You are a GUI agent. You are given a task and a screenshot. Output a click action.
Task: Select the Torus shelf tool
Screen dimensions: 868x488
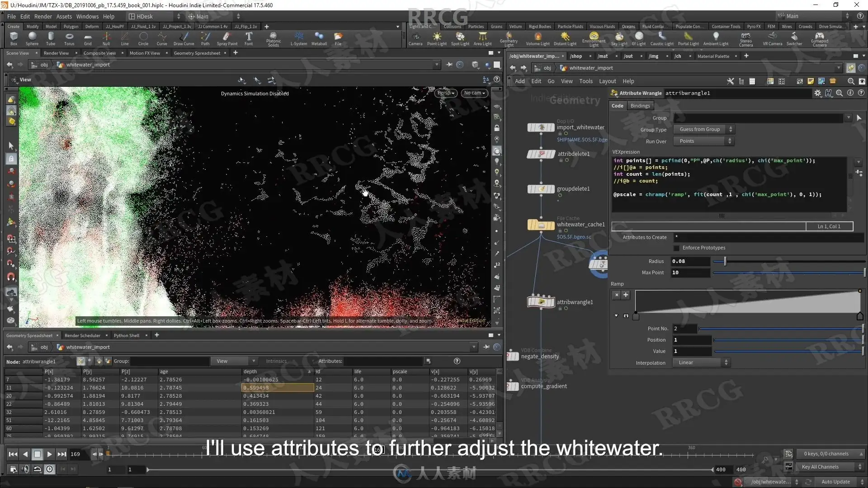[69, 39]
